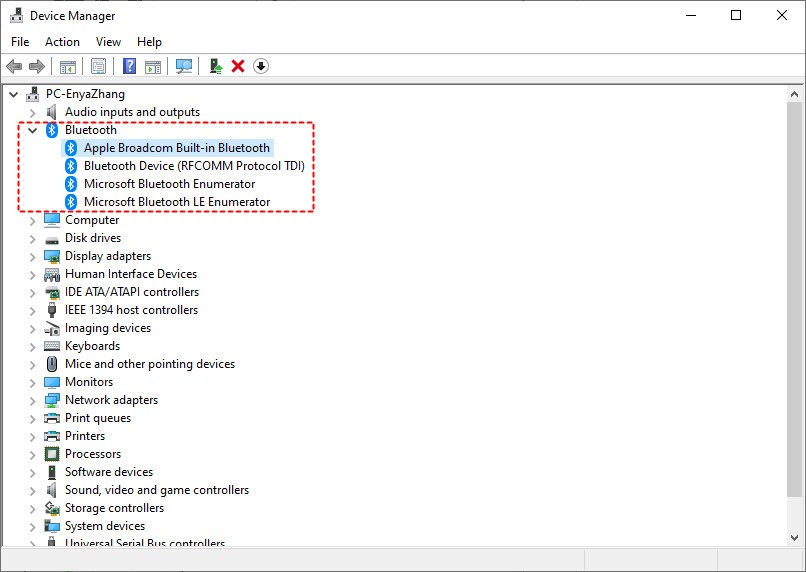Click the Processors chip icon
This screenshot has height=572, width=806.
pyautogui.click(x=52, y=454)
